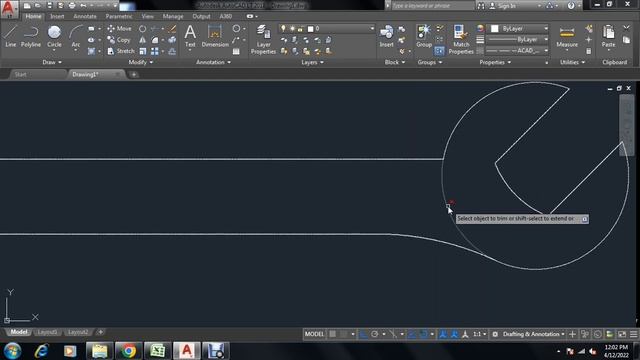
Task: Toggle object snap in status bar
Action: (x=423, y=334)
